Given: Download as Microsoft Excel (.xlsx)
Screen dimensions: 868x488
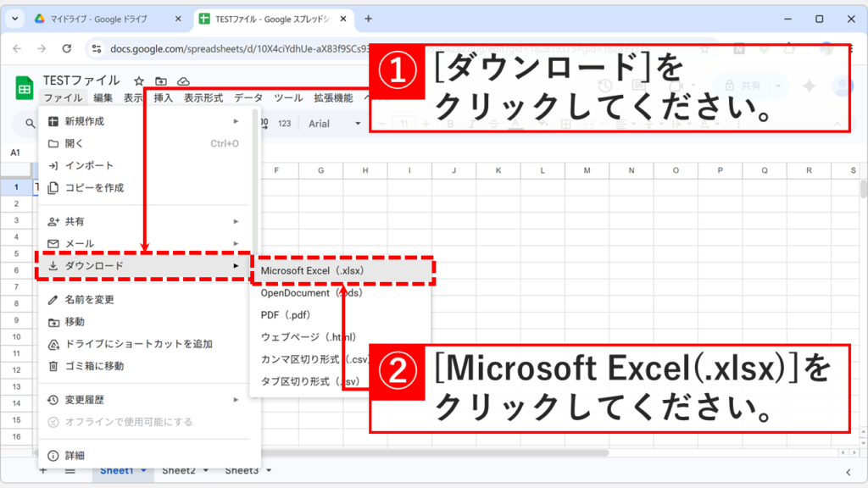Looking at the screenshot, I should click(x=341, y=270).
